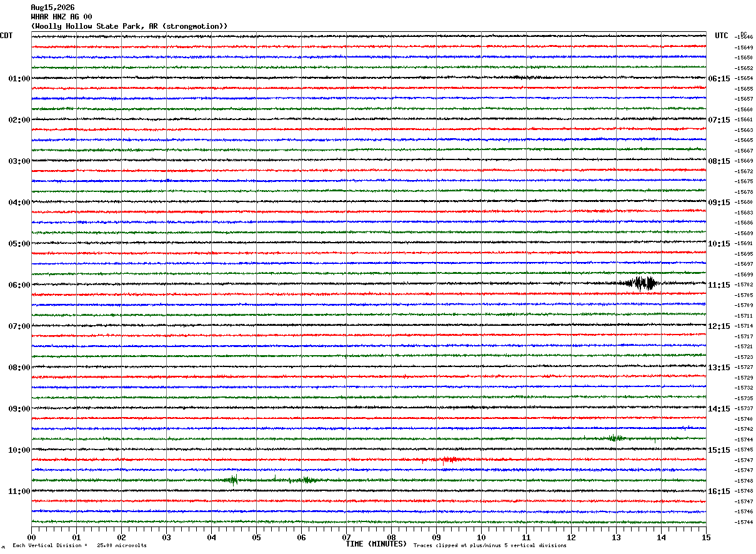Click the 01:00 CDT hour label
This screenshot has width=756, height=554.
point(19,79)
